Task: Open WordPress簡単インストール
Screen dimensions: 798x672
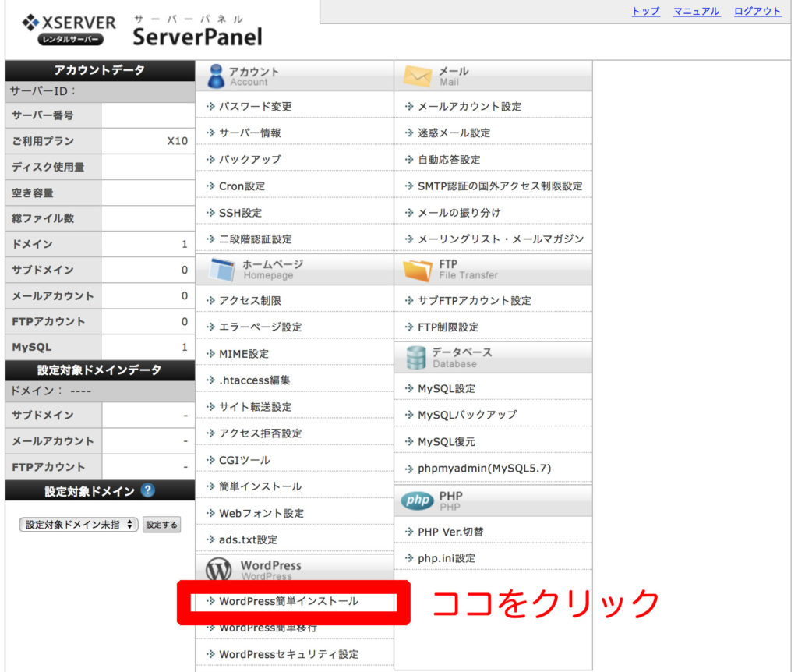Action: (x=288, y=601)
